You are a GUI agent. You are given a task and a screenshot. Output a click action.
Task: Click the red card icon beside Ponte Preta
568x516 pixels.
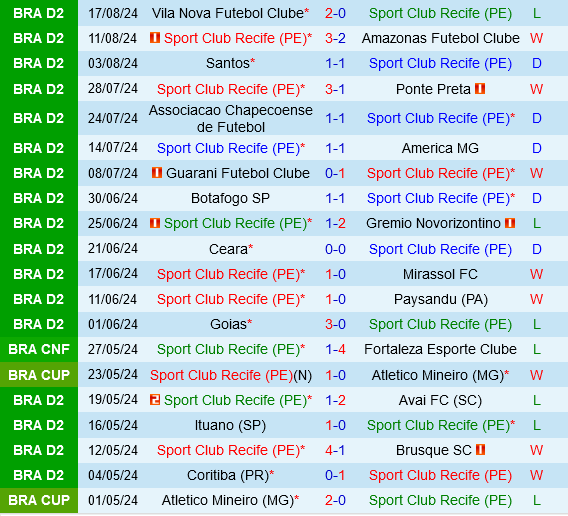[x=480, y=88]
